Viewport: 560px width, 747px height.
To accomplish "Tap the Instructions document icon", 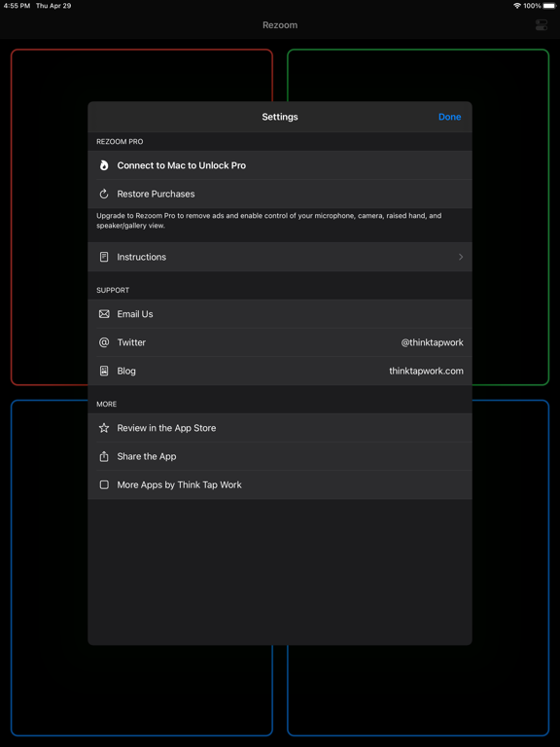I will pos(104,257).
